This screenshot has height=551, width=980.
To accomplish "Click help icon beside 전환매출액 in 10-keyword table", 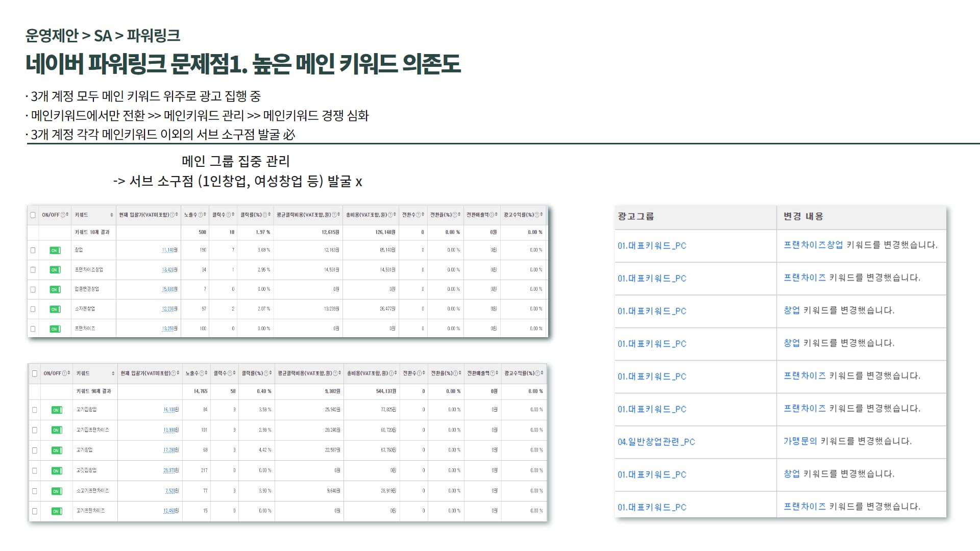I will (x=492, y=215).
